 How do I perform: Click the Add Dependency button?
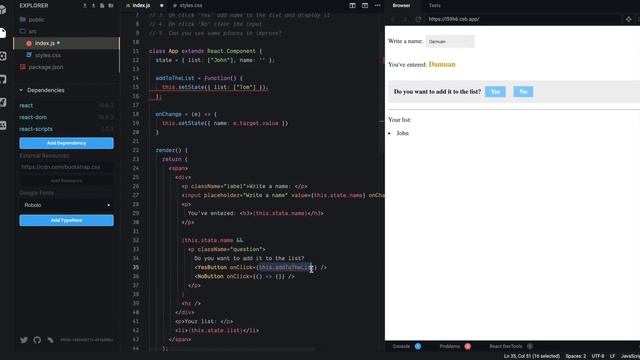(67, 143)
